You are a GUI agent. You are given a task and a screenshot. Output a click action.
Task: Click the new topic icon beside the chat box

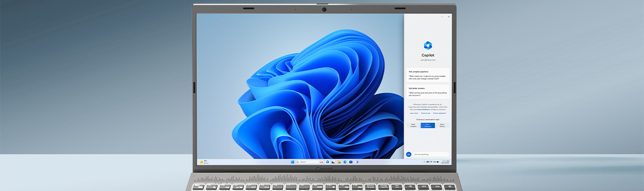[409, 154]
